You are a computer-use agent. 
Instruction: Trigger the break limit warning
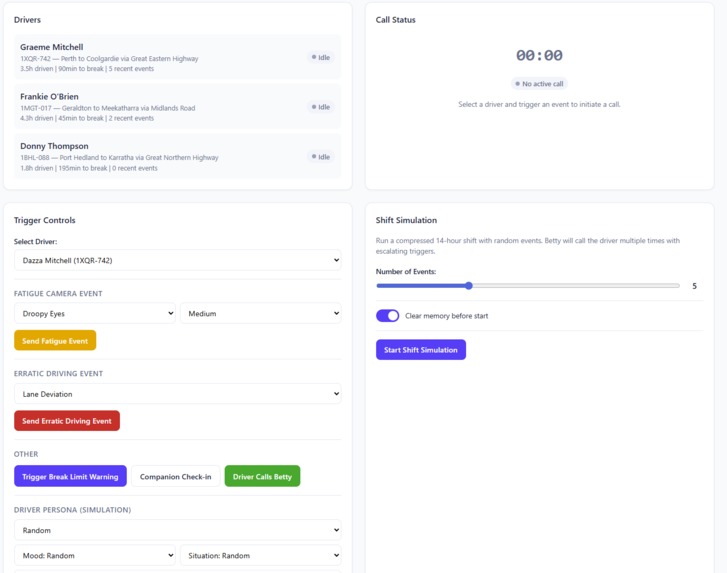coord(70,476)
